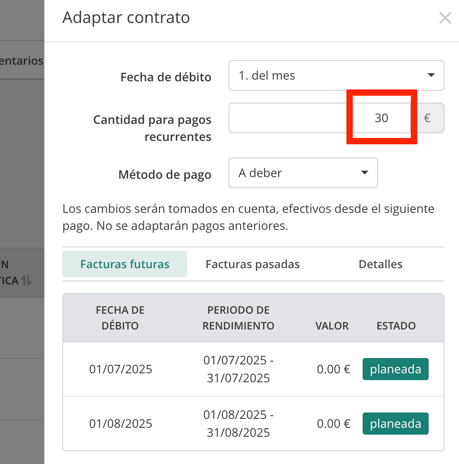Switch to the Facturas futuras tab
Image resolution: width=459 pixels, height=464 pixels.
click(125, 264)
